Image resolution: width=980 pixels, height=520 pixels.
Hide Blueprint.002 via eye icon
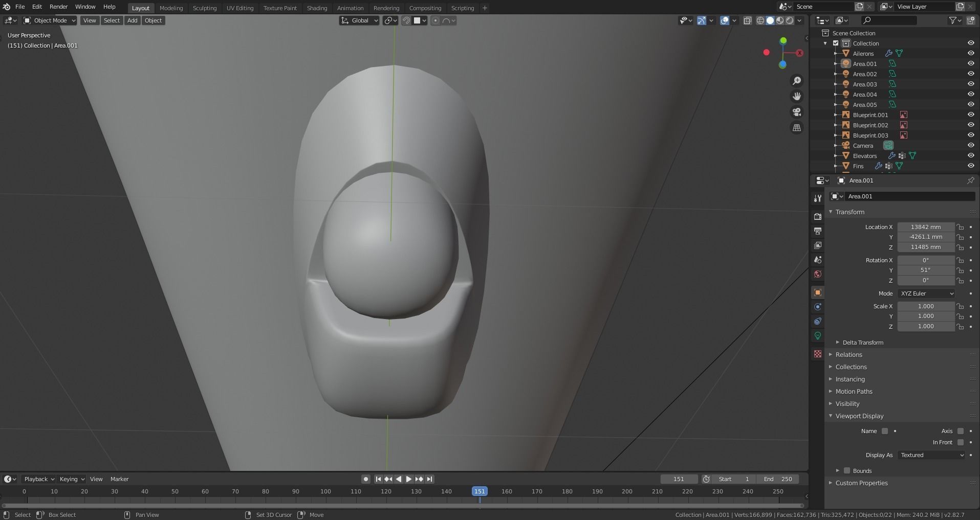point(970,125)
